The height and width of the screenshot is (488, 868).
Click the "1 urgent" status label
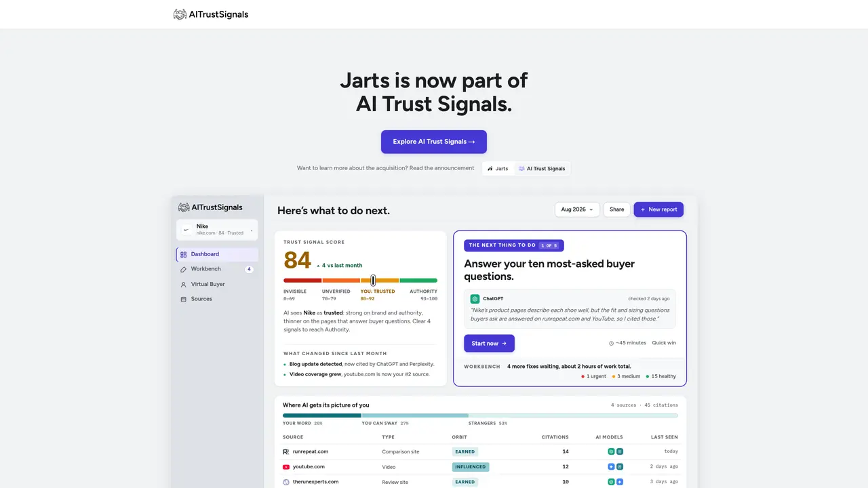coord(594,376)
